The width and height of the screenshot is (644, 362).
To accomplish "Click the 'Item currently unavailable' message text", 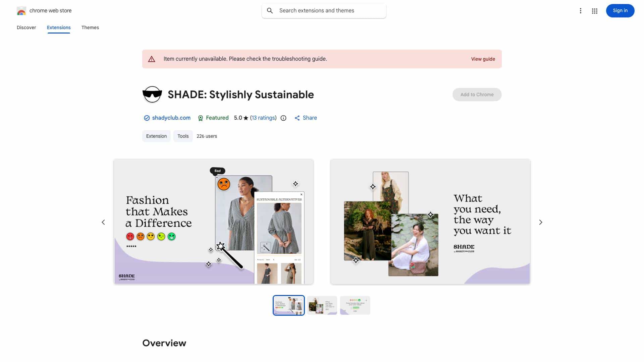I will tap(245, 59).
